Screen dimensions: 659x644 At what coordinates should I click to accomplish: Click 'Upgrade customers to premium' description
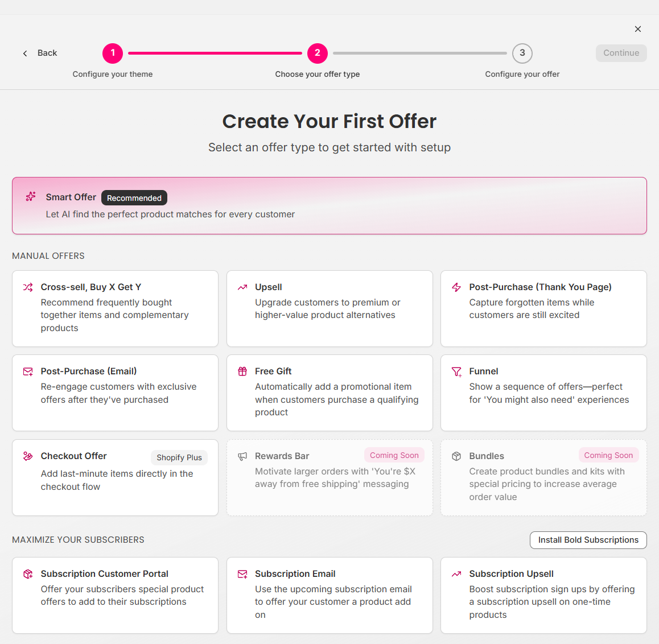pyautogui.click(x=328, y=309)
